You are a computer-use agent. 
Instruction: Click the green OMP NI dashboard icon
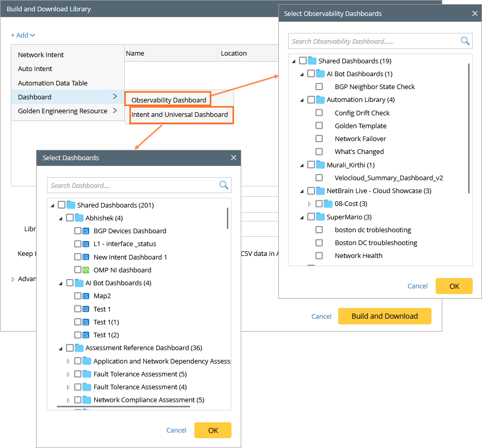[x=86, y=270]
